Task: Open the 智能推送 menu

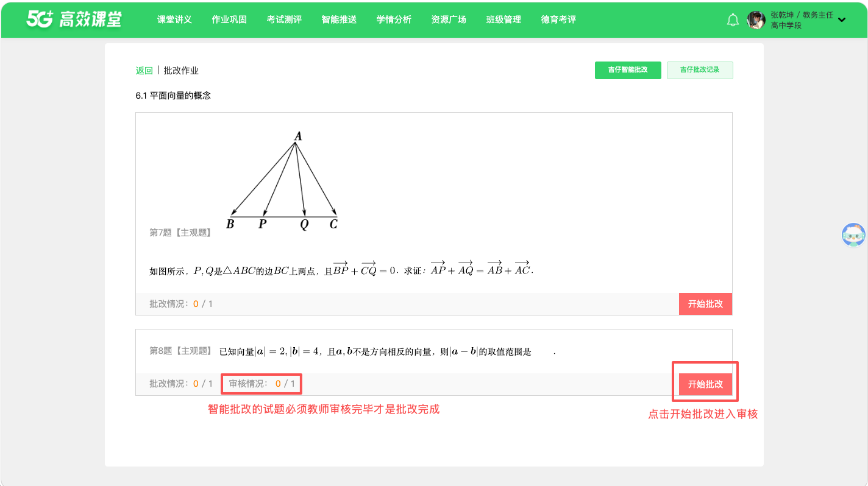Action: click(339, 19)
